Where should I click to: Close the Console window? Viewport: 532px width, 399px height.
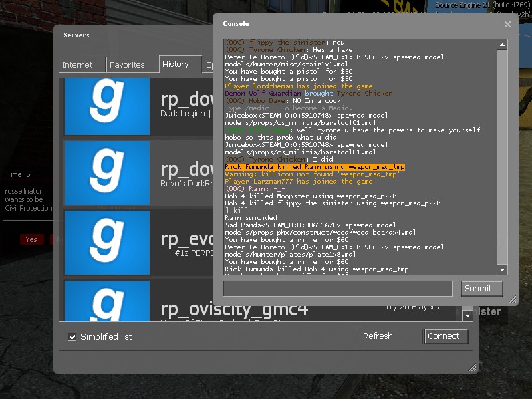click(507, 25)
